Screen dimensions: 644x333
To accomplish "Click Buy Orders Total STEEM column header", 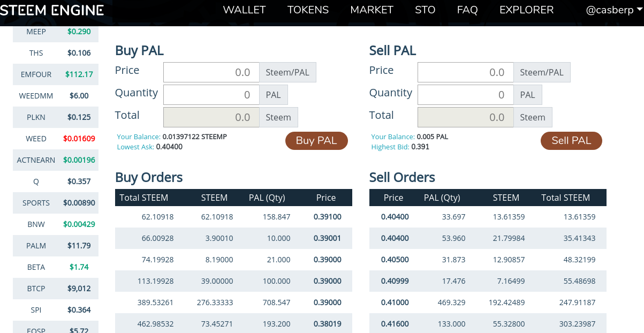I will pyautogui.click(x=144, y=198).
